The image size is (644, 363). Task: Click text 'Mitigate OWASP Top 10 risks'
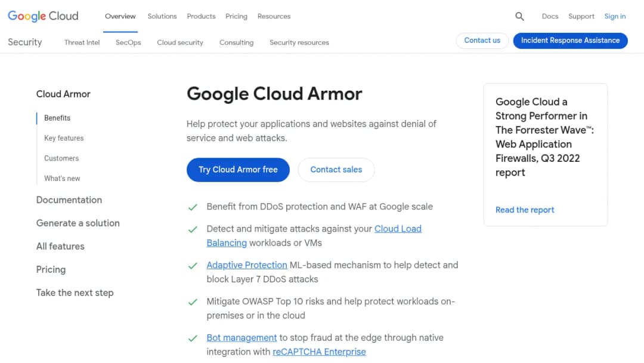pos(265,302)
